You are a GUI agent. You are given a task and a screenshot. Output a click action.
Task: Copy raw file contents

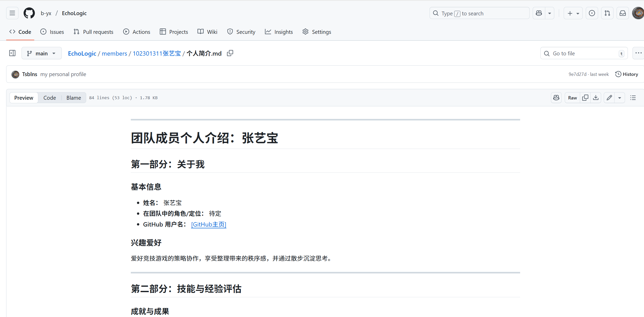[x=585, y=98]
